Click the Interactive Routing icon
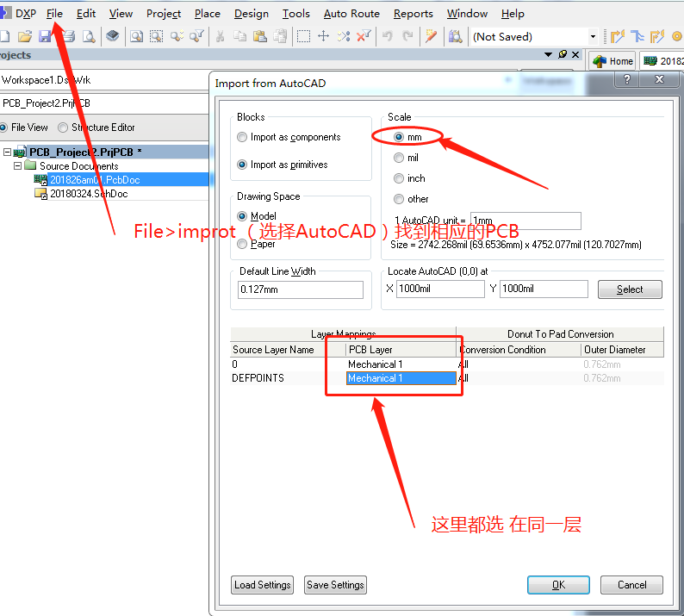Screen dimensions: 684x616 click(x=618, y=36)
